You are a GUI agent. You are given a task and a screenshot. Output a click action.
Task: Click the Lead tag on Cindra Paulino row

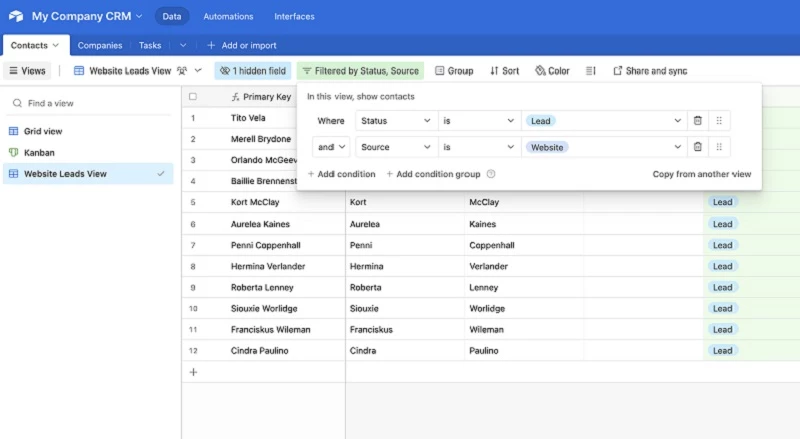[722, 351]
